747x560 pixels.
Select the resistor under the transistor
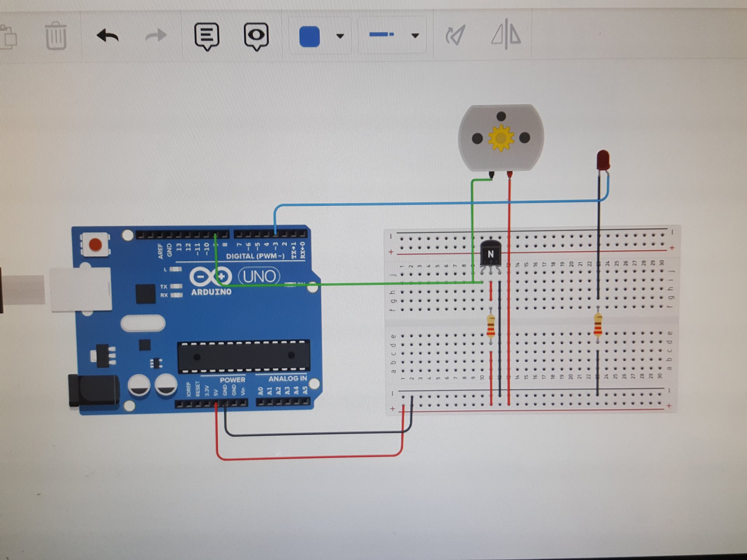point(491,326)
